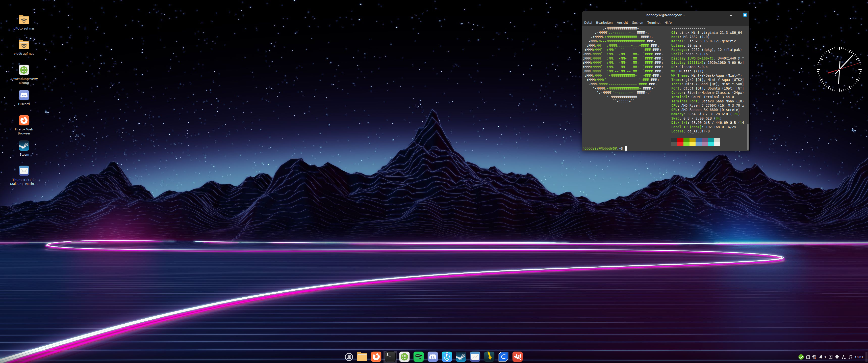Viewport: 868px width, 363px height.
Task: Launch Steam from the panel
Action: [x=461, y=357]
